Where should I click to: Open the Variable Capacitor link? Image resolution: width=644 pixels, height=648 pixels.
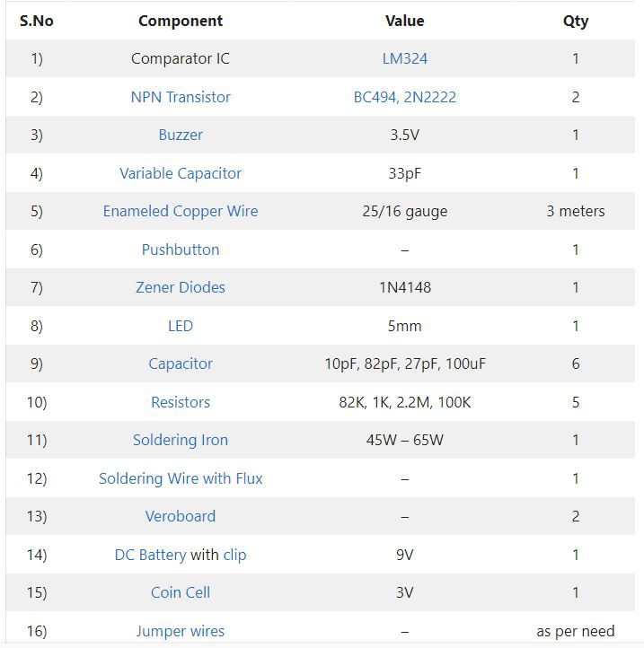(x=181, y=173)
